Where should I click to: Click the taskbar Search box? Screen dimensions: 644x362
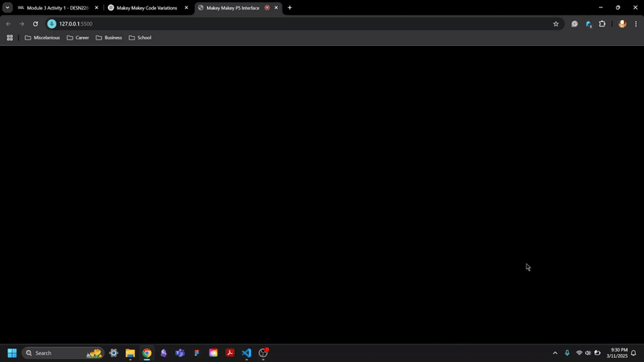[x=63, y=353]
